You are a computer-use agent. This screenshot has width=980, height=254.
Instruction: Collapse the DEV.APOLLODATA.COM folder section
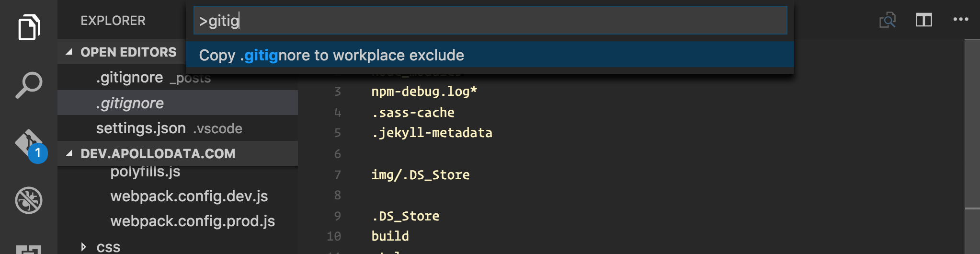point(178,153)
